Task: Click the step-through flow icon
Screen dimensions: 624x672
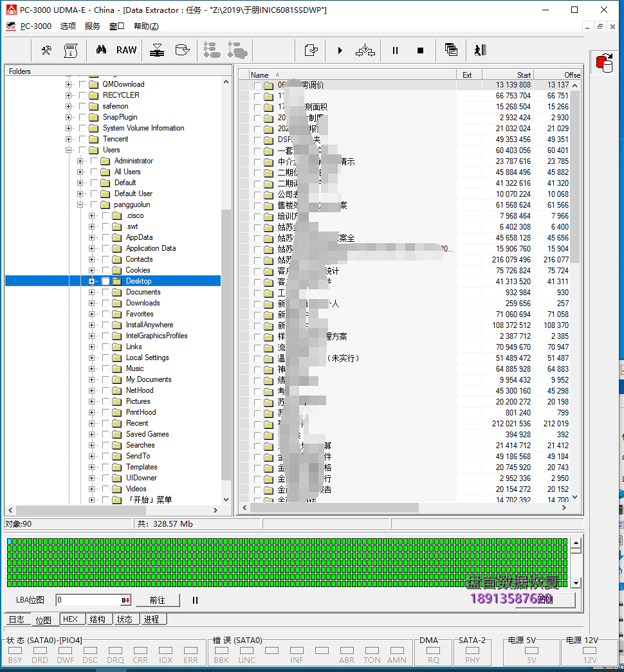Action: click(365, 50)
